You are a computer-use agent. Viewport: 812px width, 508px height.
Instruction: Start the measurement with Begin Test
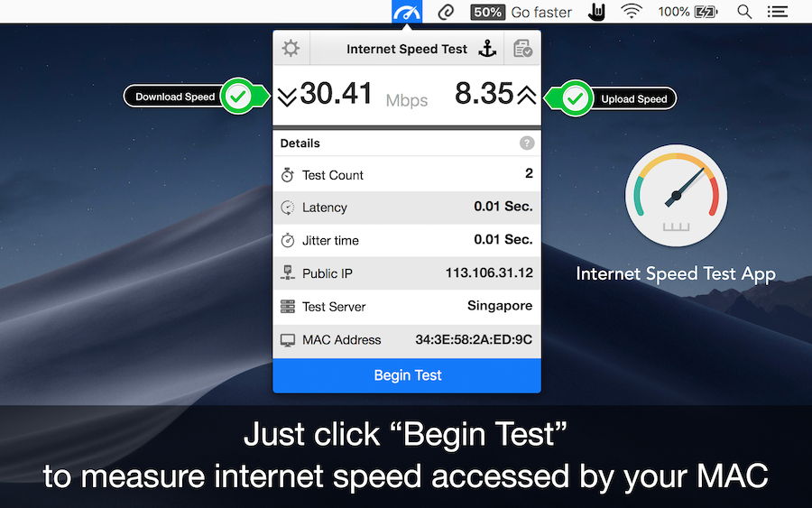pyautogui.click(x=407, y=375)
